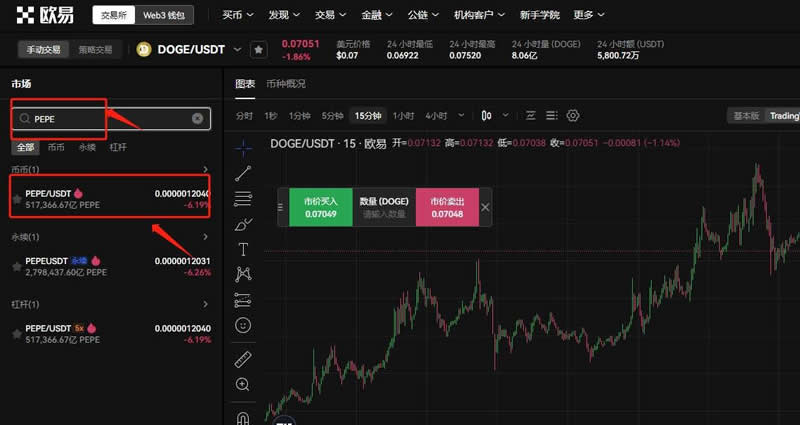Select the crosshair cursor tool
800x425 pixels.
point(243,147)
